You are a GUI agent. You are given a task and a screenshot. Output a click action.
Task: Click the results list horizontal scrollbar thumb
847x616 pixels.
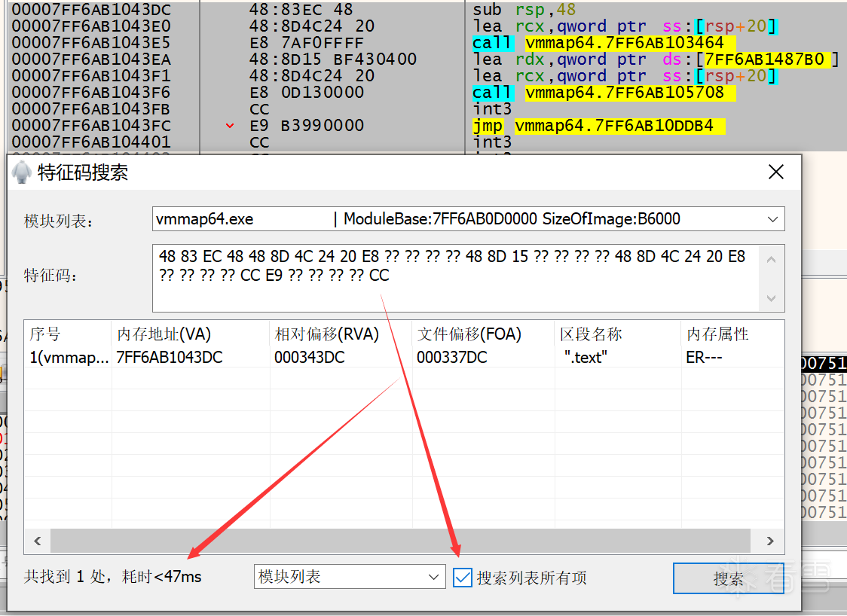(x=400, y=541)
